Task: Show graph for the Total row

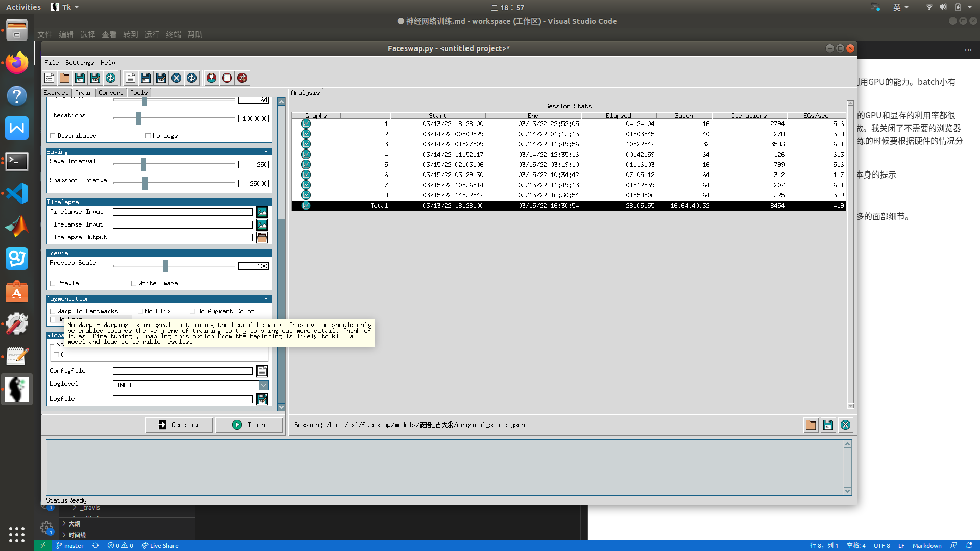Action: point(306,206)
